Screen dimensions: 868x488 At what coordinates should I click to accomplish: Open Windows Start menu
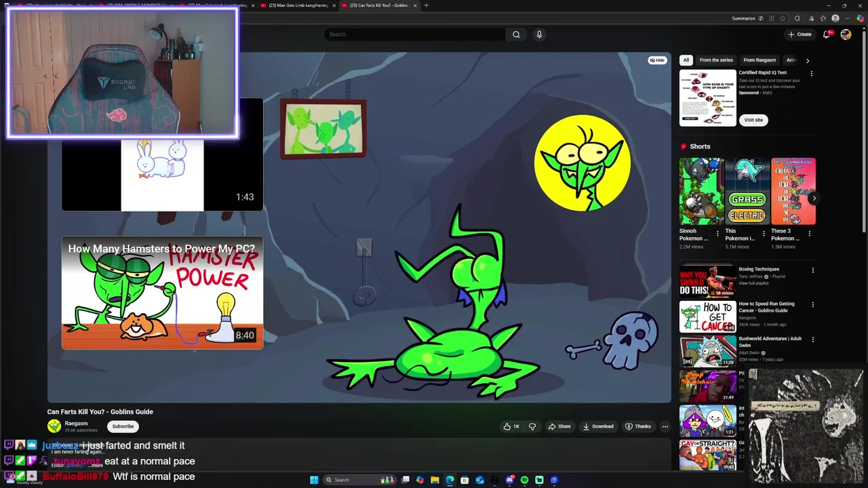(314, 480)
